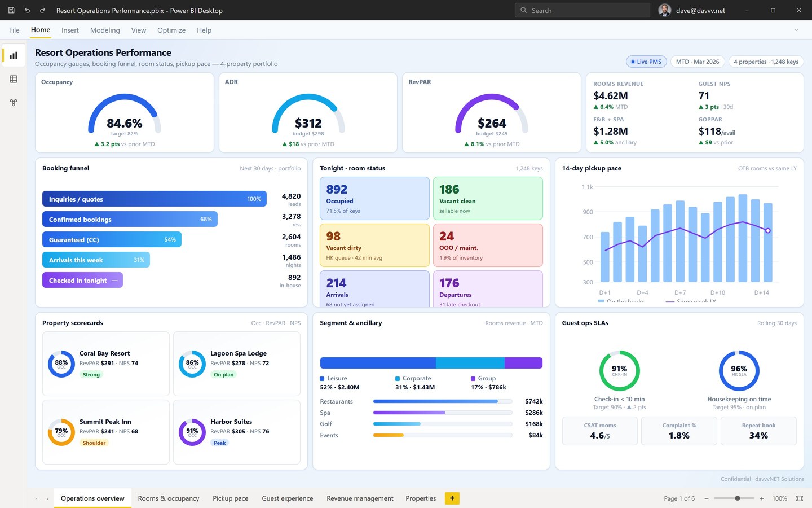812x508 pixels.
Task: Click the RevPAR $264 gauge
Action: click(x=492, y=113)
